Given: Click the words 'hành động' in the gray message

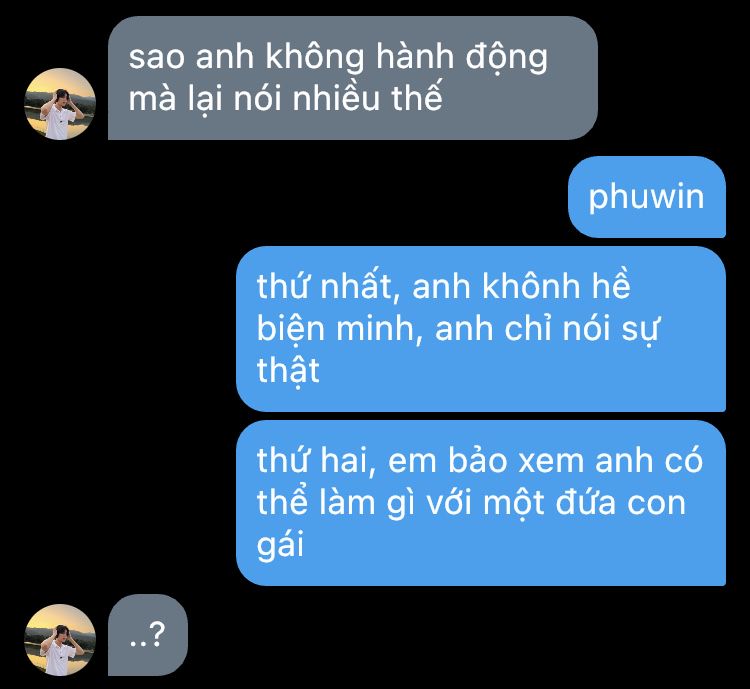Looking at the screenshot, I should tap(462, 57).
